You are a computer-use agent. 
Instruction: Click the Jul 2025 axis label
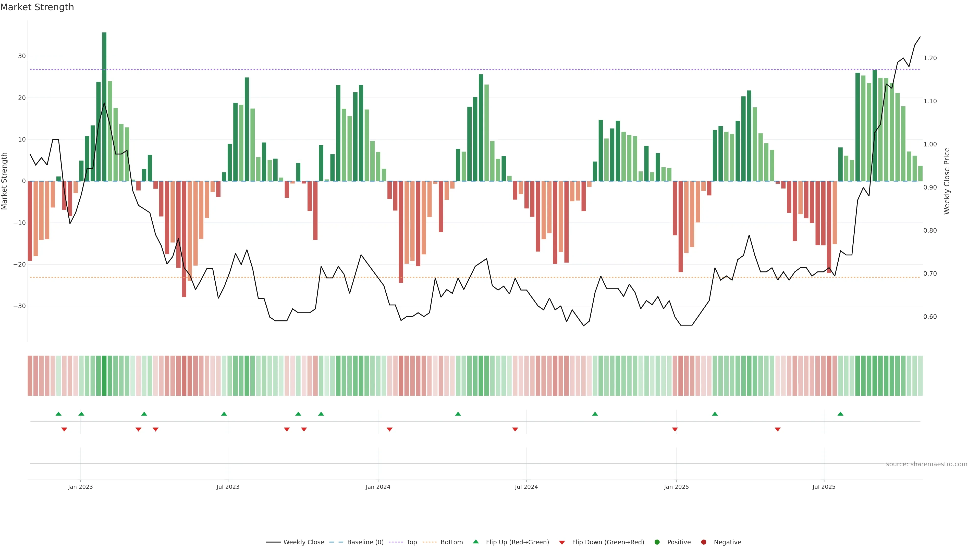pyautogui.click(x=824, y=487)
